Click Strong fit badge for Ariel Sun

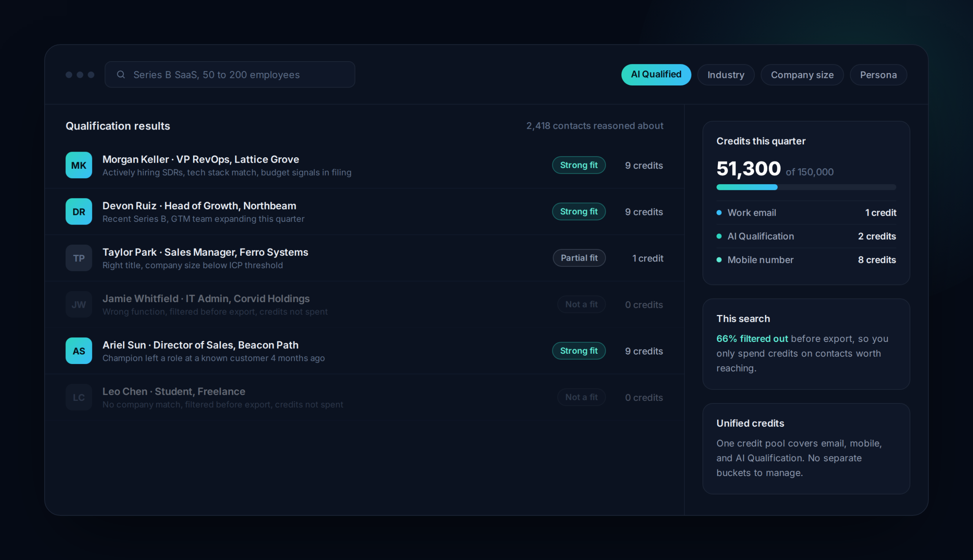(578, 351)
